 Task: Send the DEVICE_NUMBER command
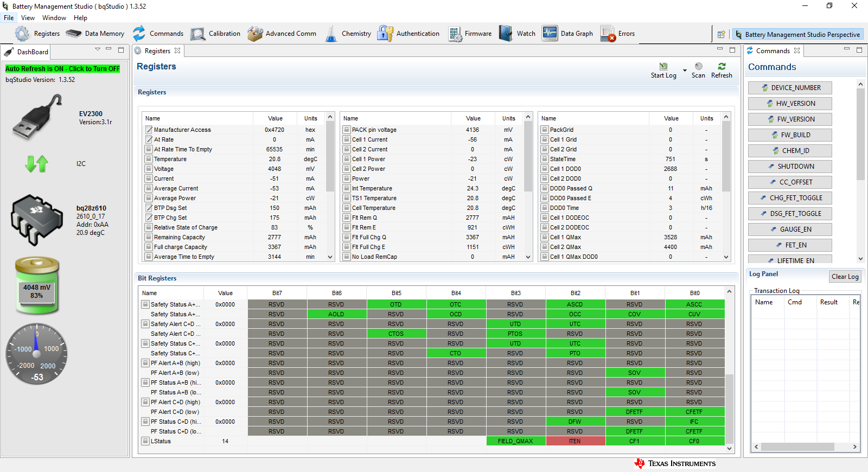pos(790,88)
